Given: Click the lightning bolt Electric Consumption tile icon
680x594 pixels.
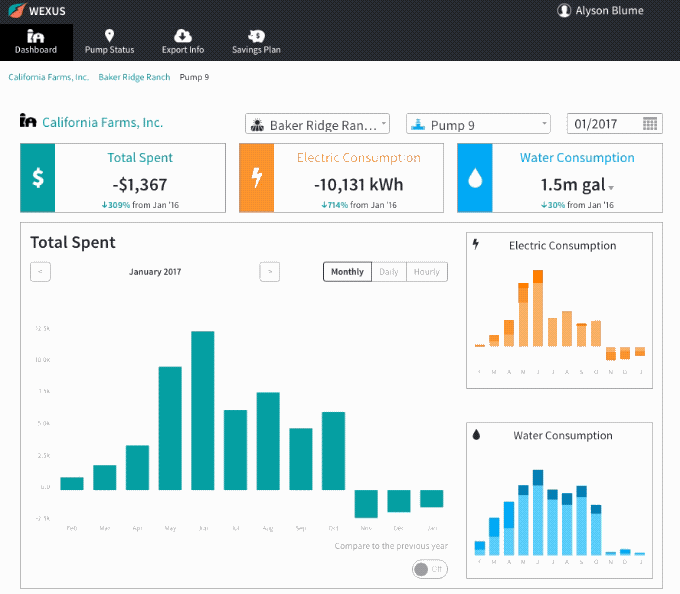Looking at the screenshot, I should click(257, 178).
